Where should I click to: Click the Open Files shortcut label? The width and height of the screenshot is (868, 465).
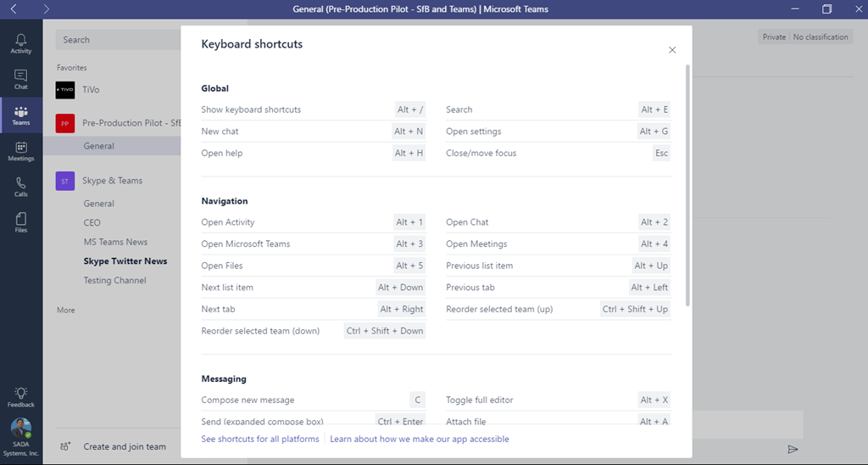222,266
